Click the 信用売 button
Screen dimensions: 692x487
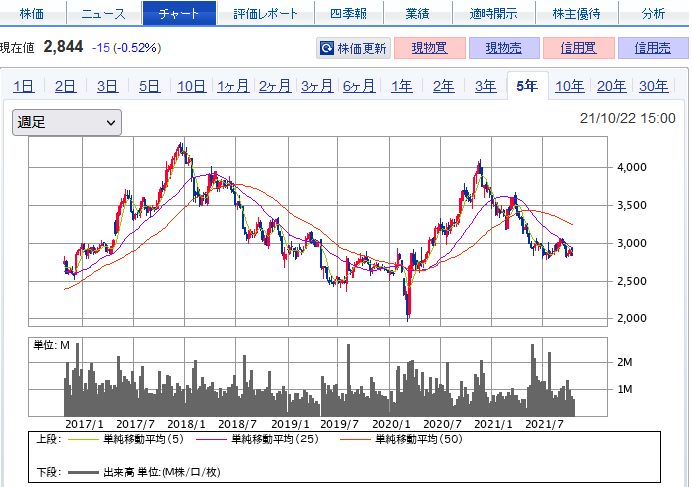point(653,48)
